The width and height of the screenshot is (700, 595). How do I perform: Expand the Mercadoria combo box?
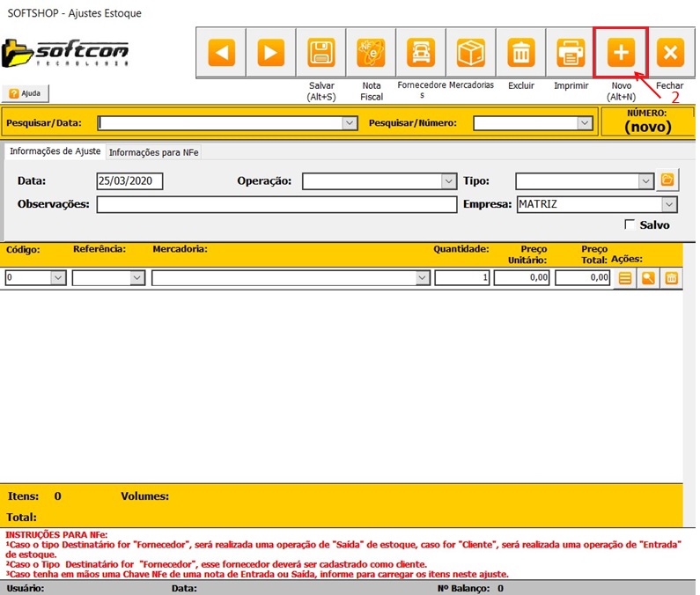tap(422, 278)
